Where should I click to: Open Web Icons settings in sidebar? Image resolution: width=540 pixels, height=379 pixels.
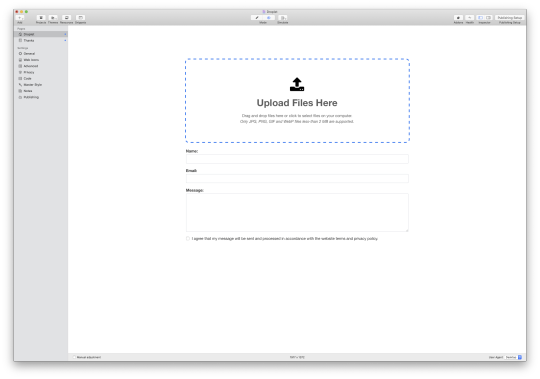(41, 60)
